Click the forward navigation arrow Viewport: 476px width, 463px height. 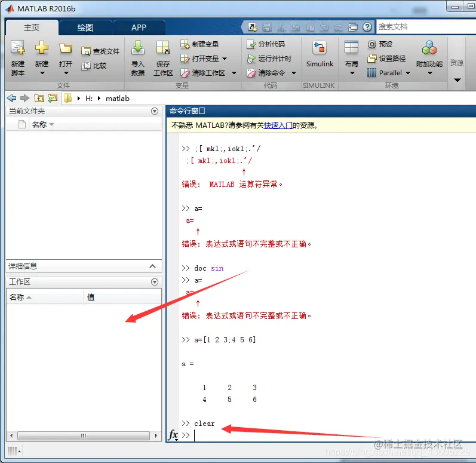(25, 98)
